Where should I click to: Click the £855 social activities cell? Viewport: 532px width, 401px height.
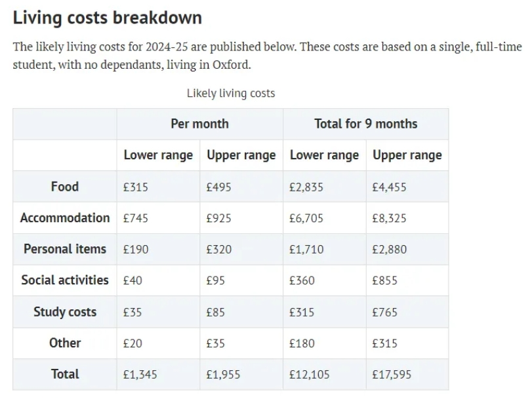click(384, 280)
